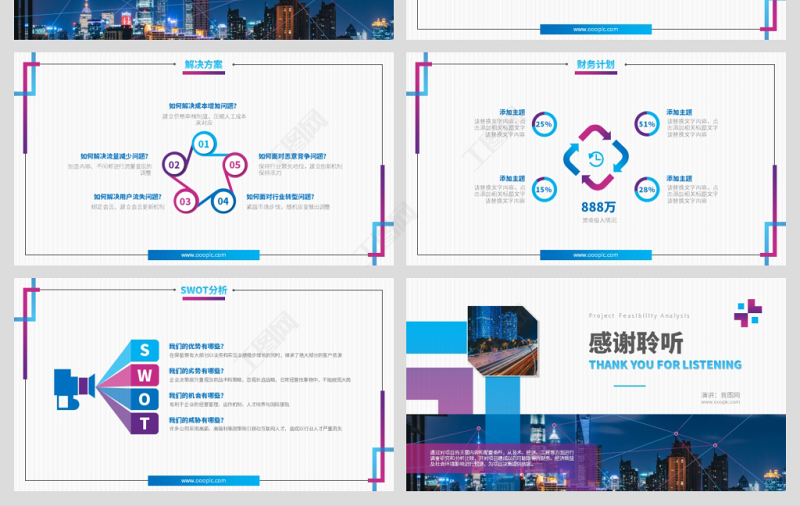Screen dimensions: 800x506
Task: Click the pink 05 circle icon
Action: 235,165
